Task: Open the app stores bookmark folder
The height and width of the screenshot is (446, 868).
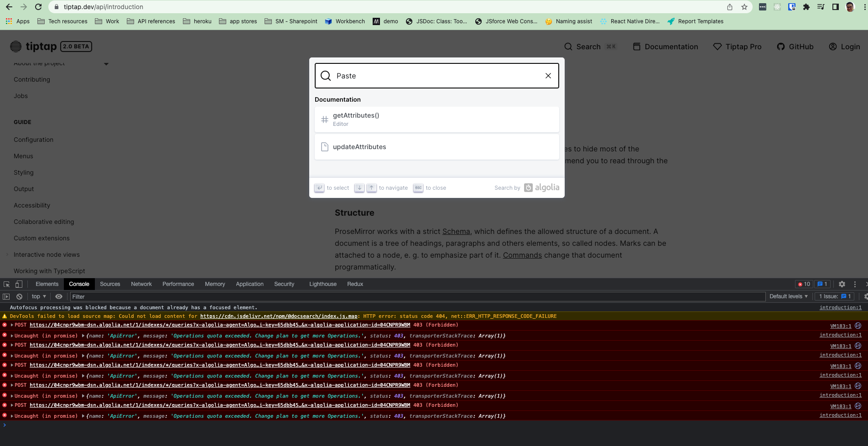Action: pos(238,21)
